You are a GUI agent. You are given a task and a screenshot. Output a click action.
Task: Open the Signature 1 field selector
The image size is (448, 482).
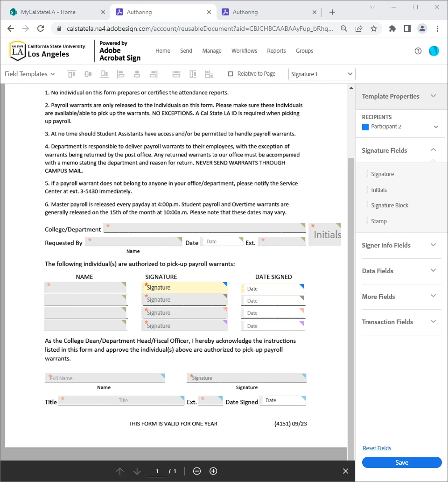coord(322,74)
